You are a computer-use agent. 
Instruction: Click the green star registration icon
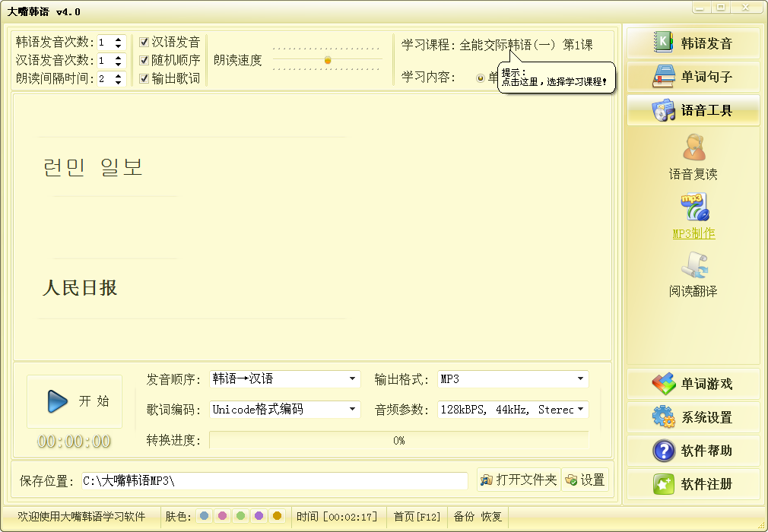point(664,484)
